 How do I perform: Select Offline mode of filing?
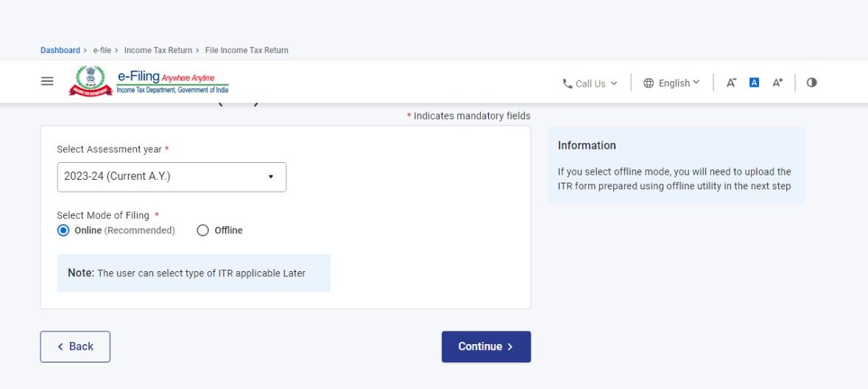pyautogui.click(x=202, y=231)
